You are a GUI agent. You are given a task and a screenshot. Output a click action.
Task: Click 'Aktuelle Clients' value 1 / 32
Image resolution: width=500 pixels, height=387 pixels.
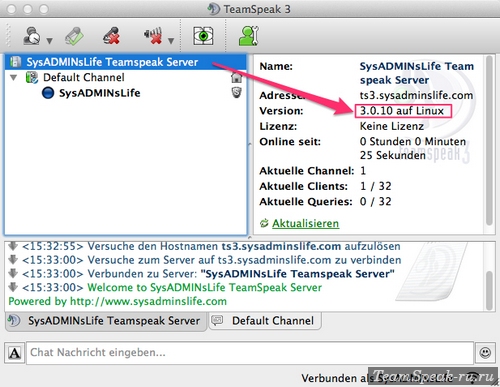376,186
